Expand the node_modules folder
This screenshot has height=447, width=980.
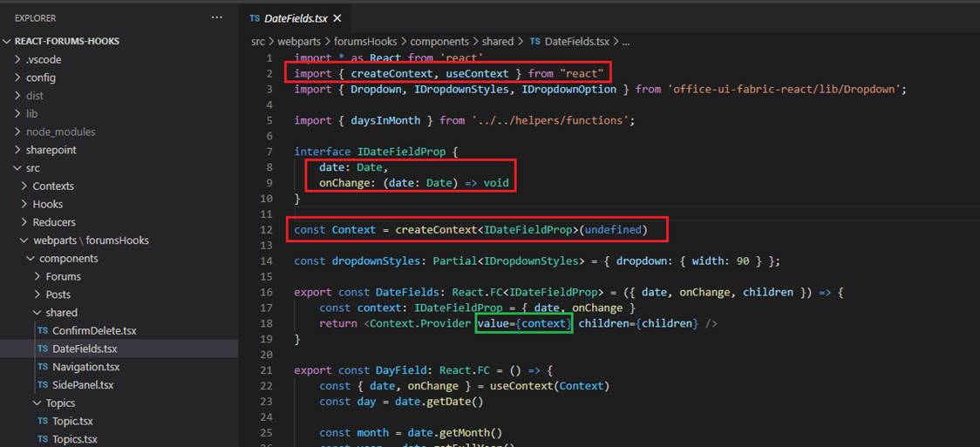[60, 132]
